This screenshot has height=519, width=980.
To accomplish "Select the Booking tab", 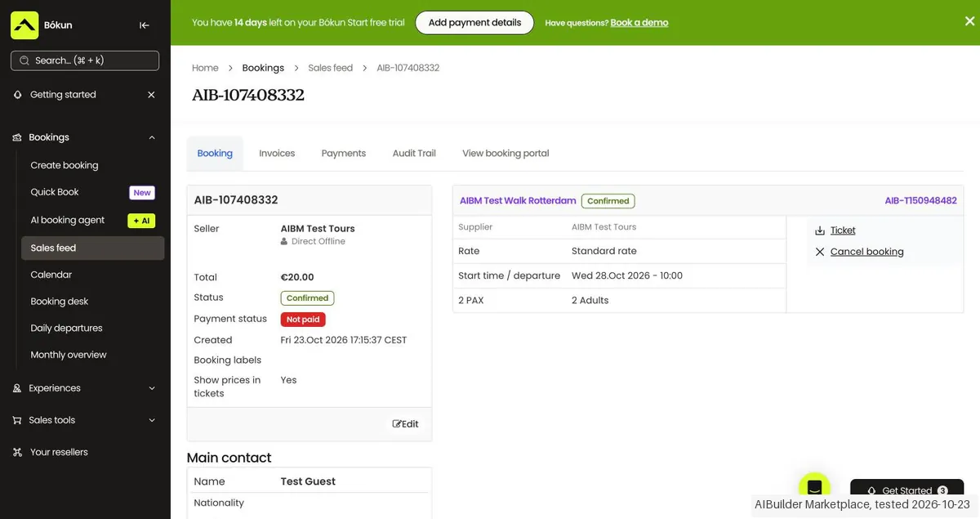I will pos(215,154).
